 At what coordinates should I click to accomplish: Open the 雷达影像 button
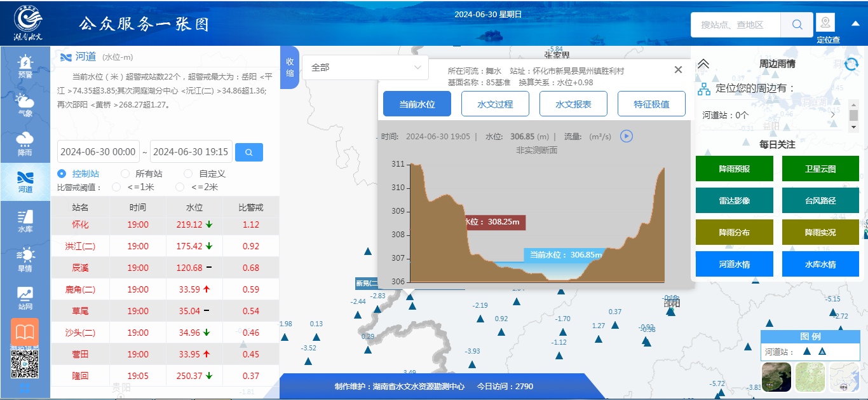(x=735, y=200)
